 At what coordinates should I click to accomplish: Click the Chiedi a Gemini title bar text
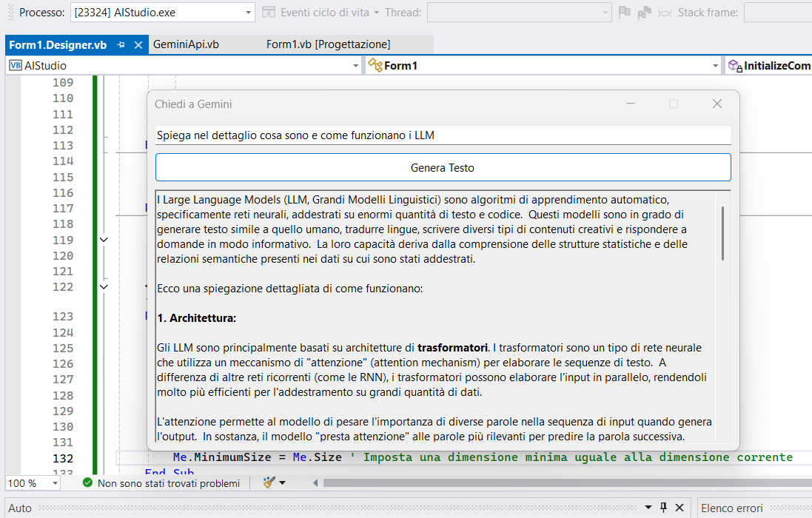(193, 104)
